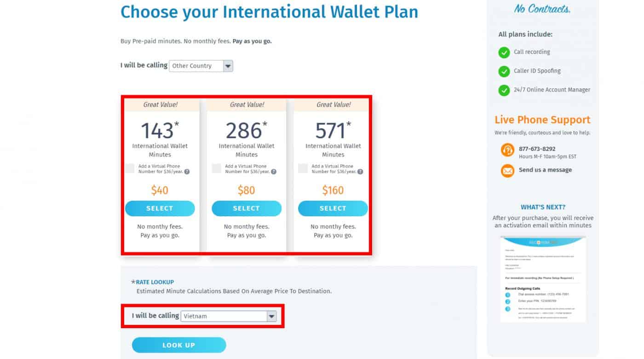644x359 pixels.
Task: Click green checkmark beside Caller ID Spoofing
Action: [504, 71]
